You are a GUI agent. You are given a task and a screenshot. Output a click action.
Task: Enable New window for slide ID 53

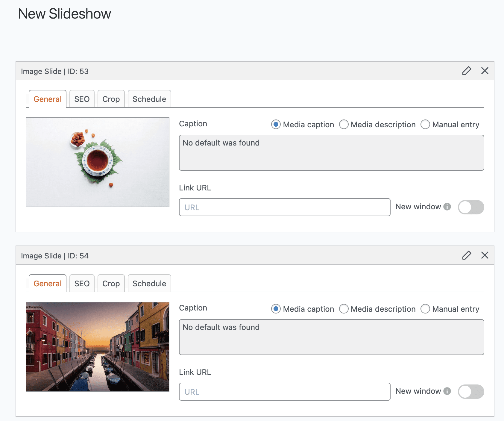point(470,207)
